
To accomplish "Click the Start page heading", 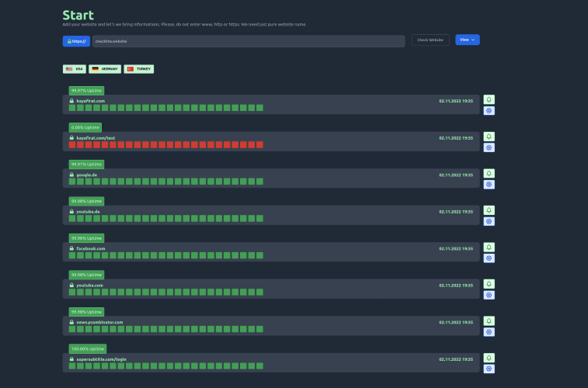I will [78, 15].
